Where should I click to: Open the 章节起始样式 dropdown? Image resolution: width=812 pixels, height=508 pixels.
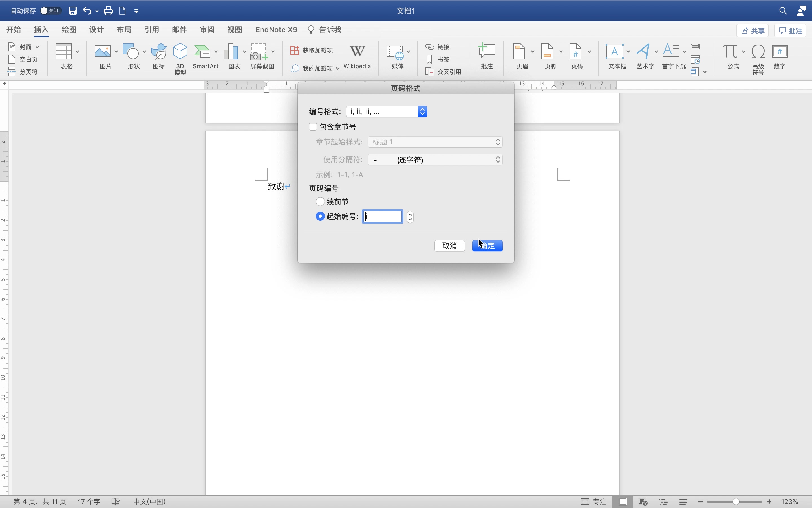pyautogui.click(x=435, y=142)
